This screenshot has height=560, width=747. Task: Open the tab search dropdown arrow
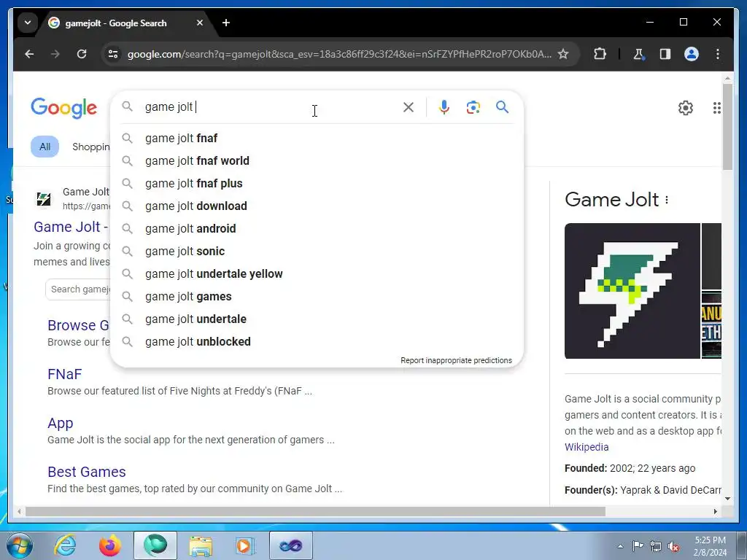click(x=28, y=23)
